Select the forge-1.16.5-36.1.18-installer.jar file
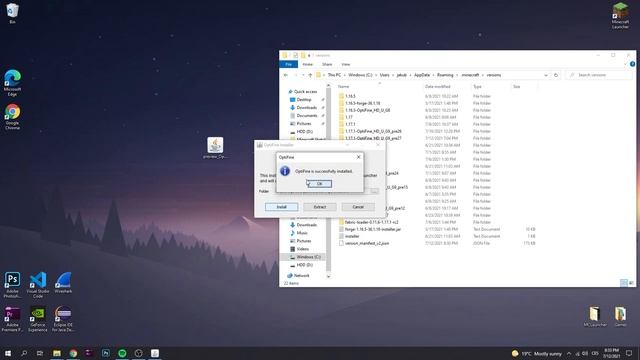The image size is (640, 360). tap(373, 229)
